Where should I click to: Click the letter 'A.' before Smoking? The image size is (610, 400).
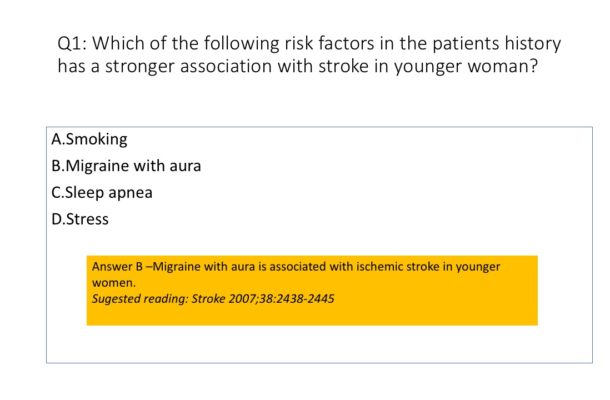coord(58,140)
